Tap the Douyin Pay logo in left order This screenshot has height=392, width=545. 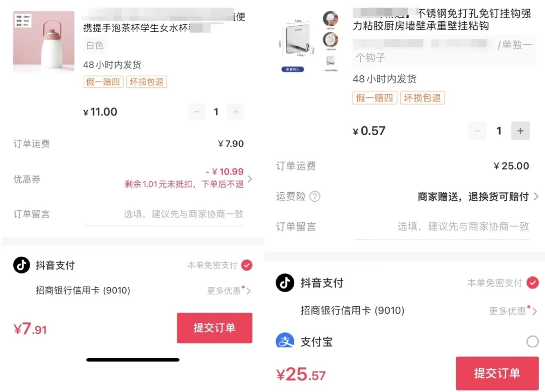click(x=22, y=265)
